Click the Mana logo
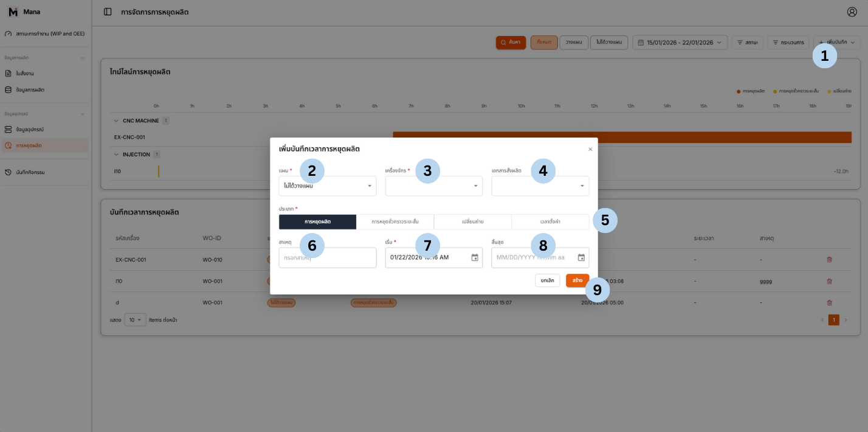 pyautogui.click(x=13, y=12)
